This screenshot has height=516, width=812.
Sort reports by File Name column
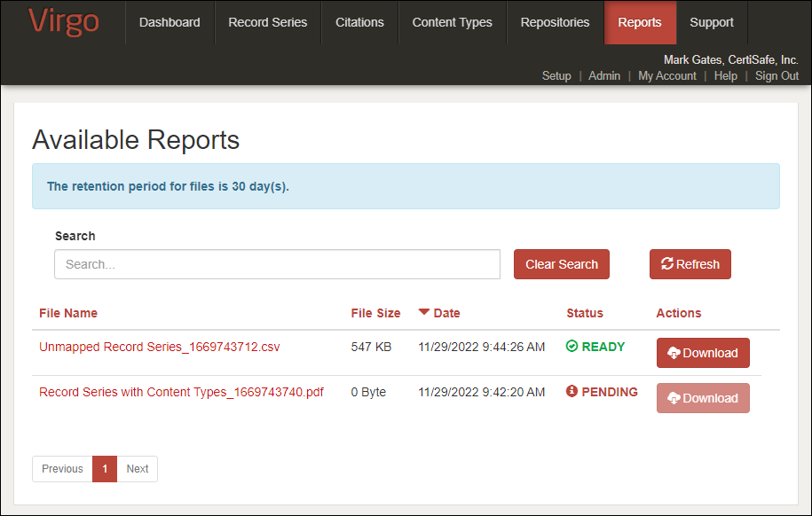coord(68,313)
